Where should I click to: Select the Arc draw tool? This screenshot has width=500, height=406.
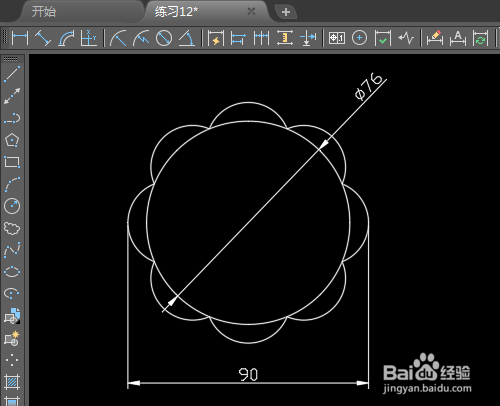point(12,184)
